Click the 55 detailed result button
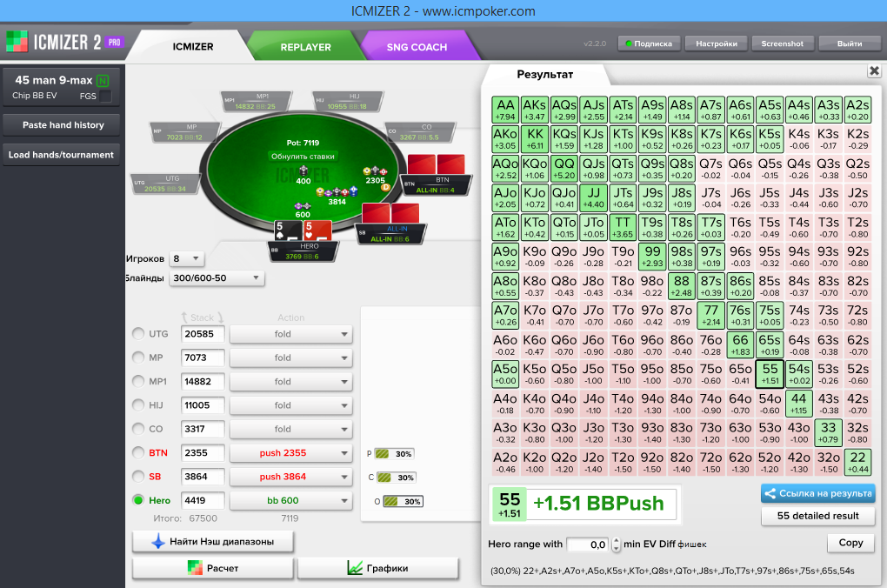The height and width of the screenshot is (588, 887). [818, 516]
